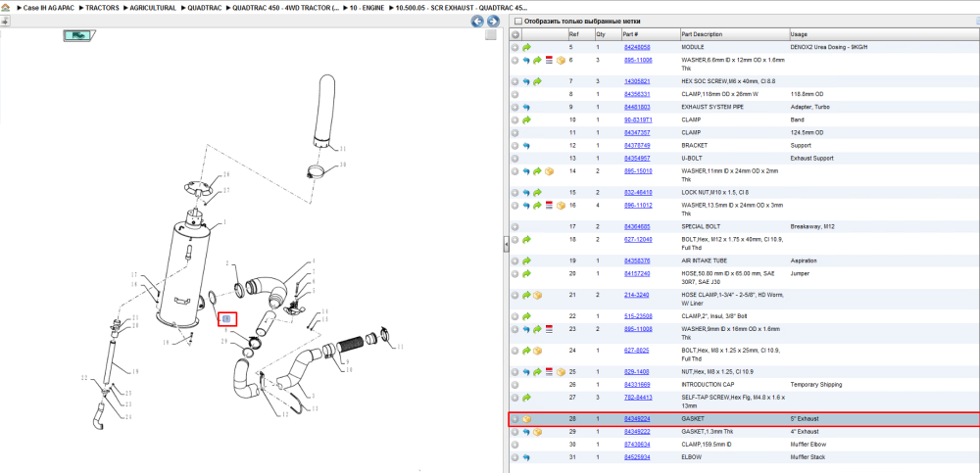Screen dimensions: 980x473
Task: Click the pin toolbar icon above diagram
Action: [x=4, y=22]
